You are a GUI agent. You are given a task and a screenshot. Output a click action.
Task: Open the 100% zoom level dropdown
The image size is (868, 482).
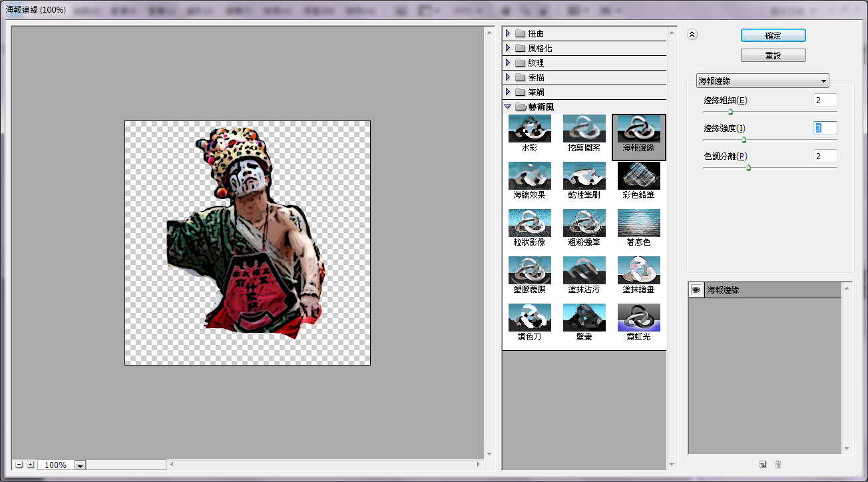pos(81,465)
